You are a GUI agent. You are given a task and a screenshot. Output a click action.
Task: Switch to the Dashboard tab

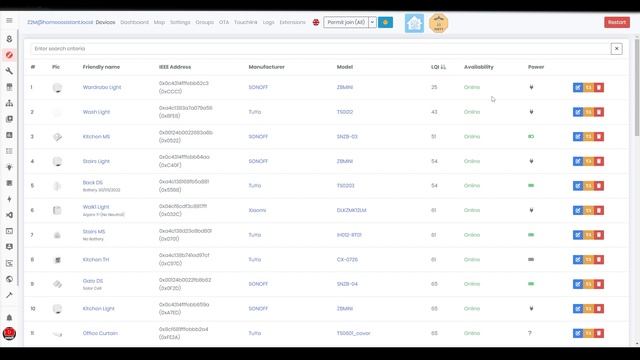(x=134, y=22)
